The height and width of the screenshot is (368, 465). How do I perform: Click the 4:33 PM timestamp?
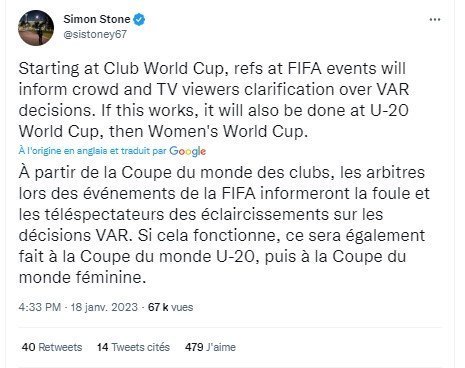tap(40, 307)
